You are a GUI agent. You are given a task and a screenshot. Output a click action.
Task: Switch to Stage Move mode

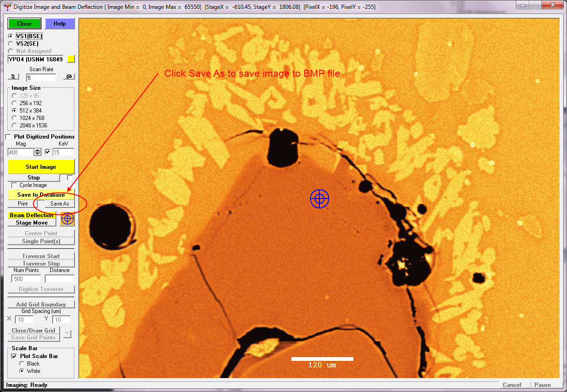pyautogui.click(x=32, y=223)
